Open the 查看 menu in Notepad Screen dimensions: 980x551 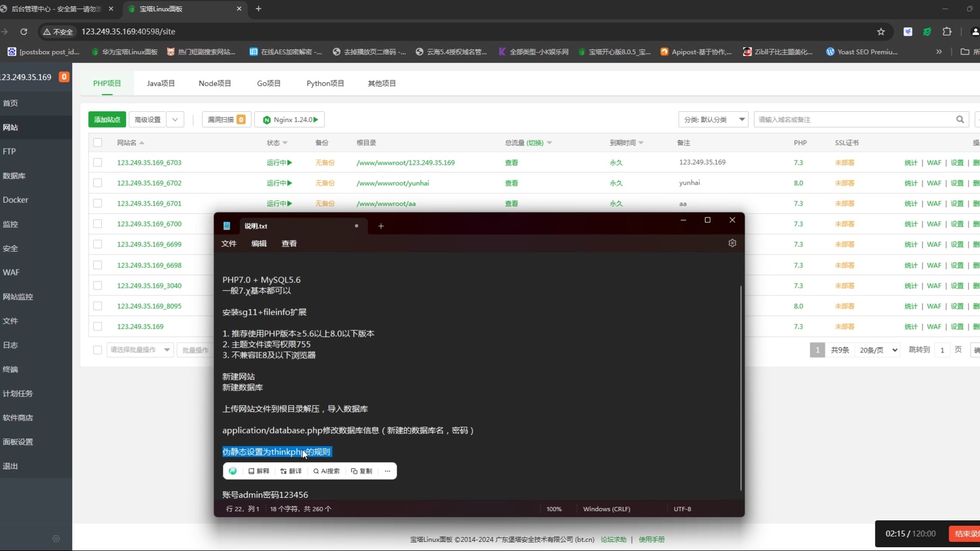[289, 243]
